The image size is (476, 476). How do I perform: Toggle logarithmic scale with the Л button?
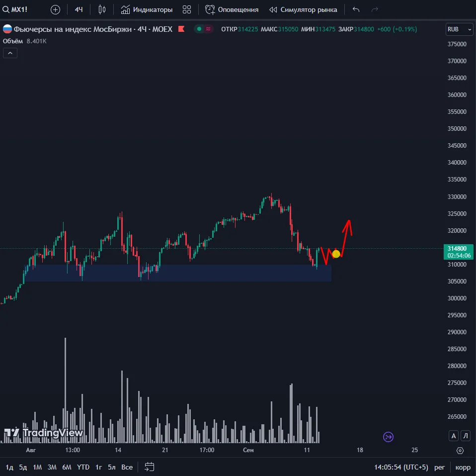pyautogui.click(x=466, y=436)
